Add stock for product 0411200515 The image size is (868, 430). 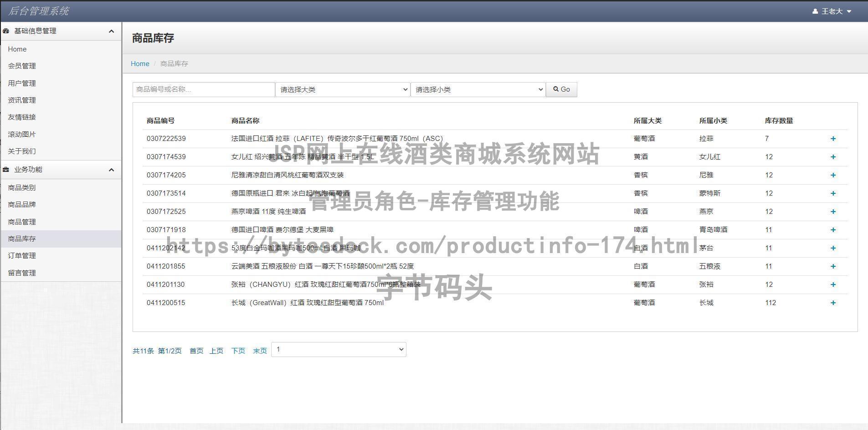(x=833, y=303)
